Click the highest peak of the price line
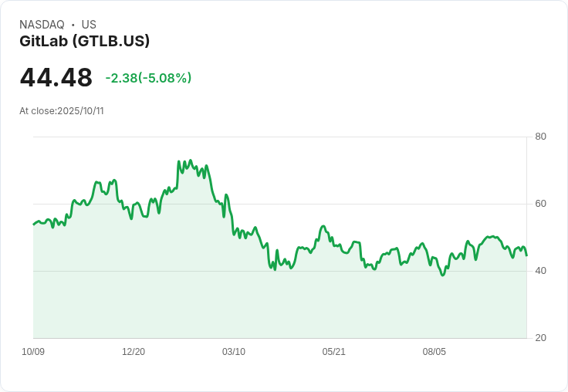The image size is (568, 392). (191, 161)
